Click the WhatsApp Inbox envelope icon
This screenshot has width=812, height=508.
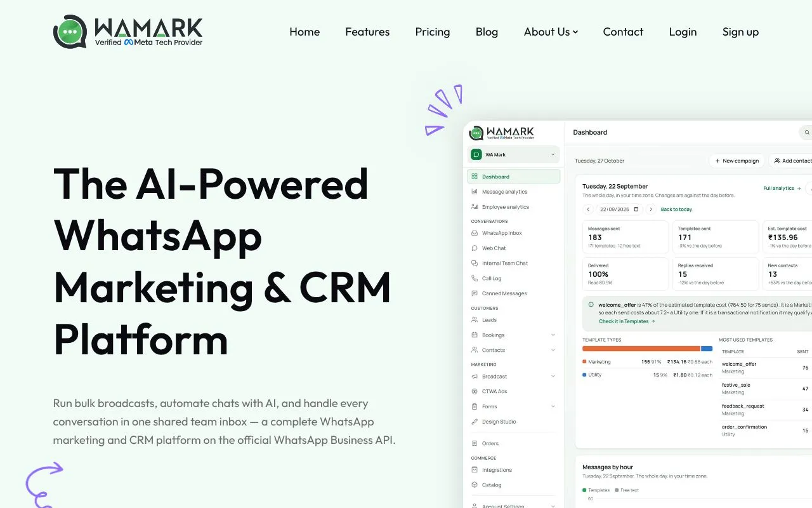click(x=475, y=233)
